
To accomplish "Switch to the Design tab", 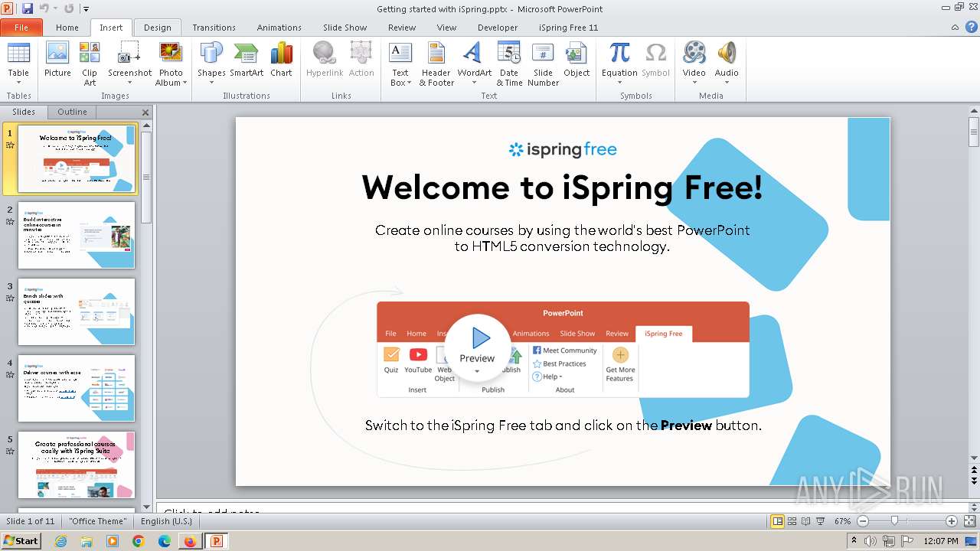I will (158, 27).
